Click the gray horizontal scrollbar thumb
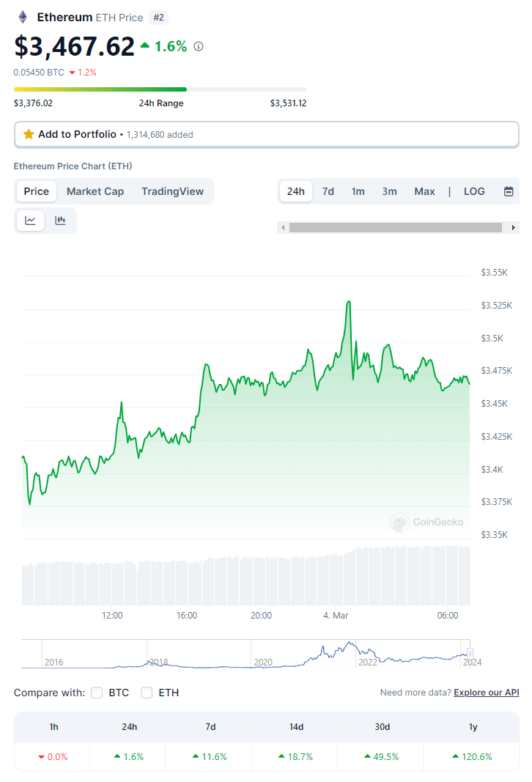Viewport: 532px width, 782px height. pyautogui.click(x=396, y=227)
